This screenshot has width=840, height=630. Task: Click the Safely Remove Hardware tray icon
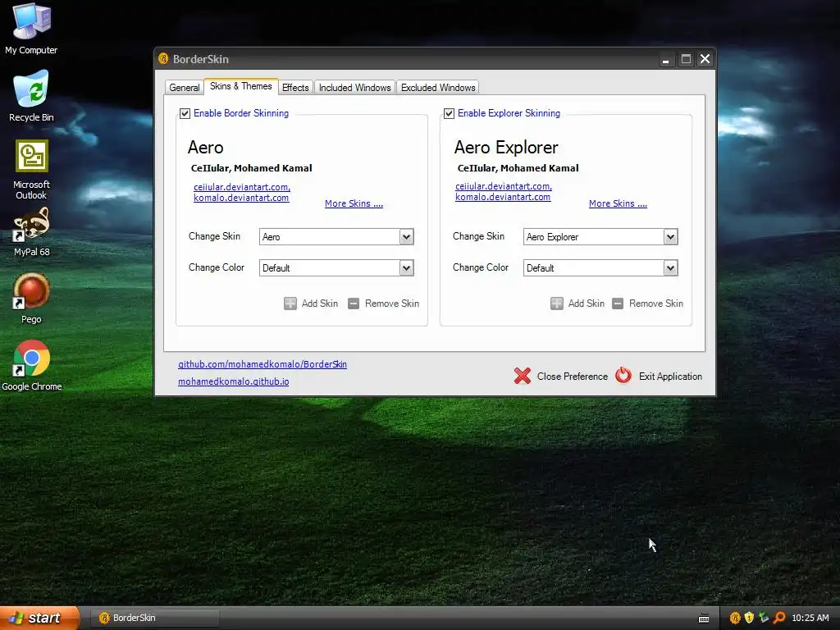click(x=764, y=618)
